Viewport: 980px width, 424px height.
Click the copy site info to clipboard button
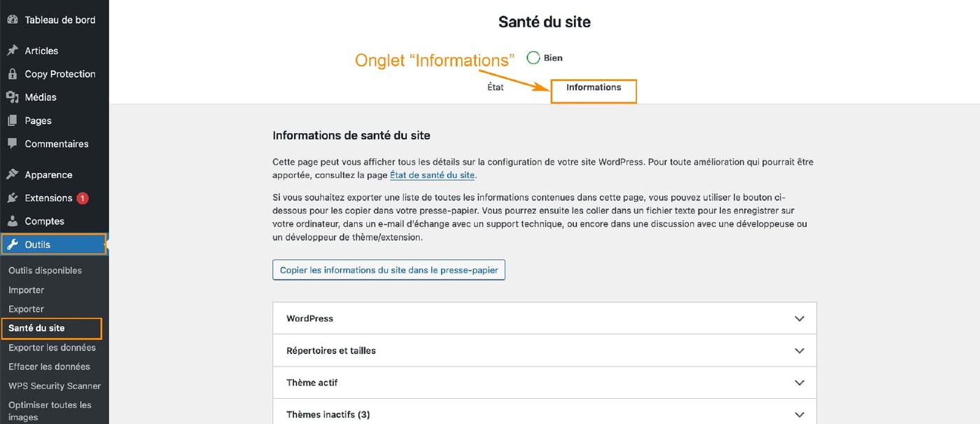[x=388, y=270]
